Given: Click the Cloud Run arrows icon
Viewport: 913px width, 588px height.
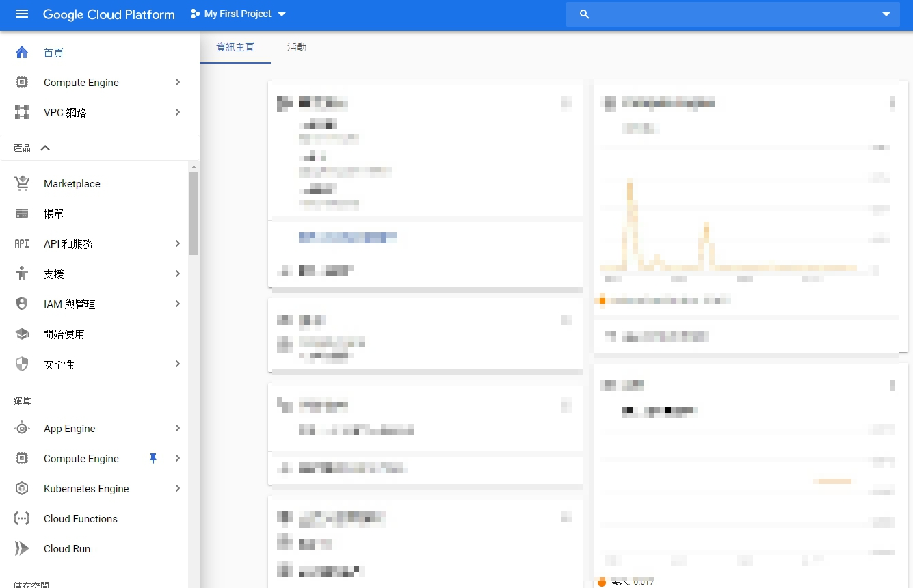Looking at the screenshot, I should pyautogui.click(x=22, y=548).
